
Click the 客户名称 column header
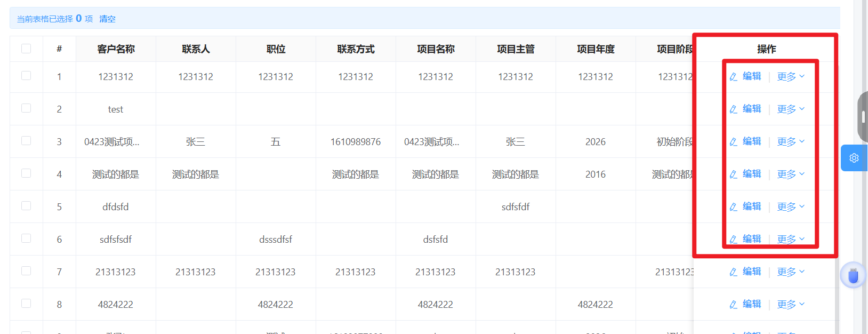[x=116, y=49]
